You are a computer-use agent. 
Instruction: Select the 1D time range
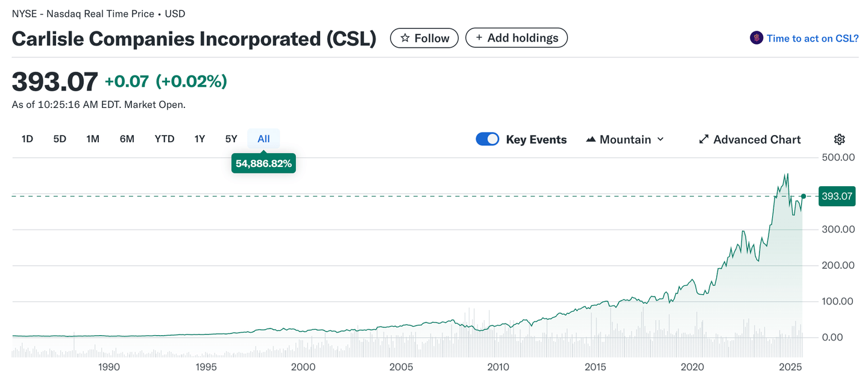point(27,139)
